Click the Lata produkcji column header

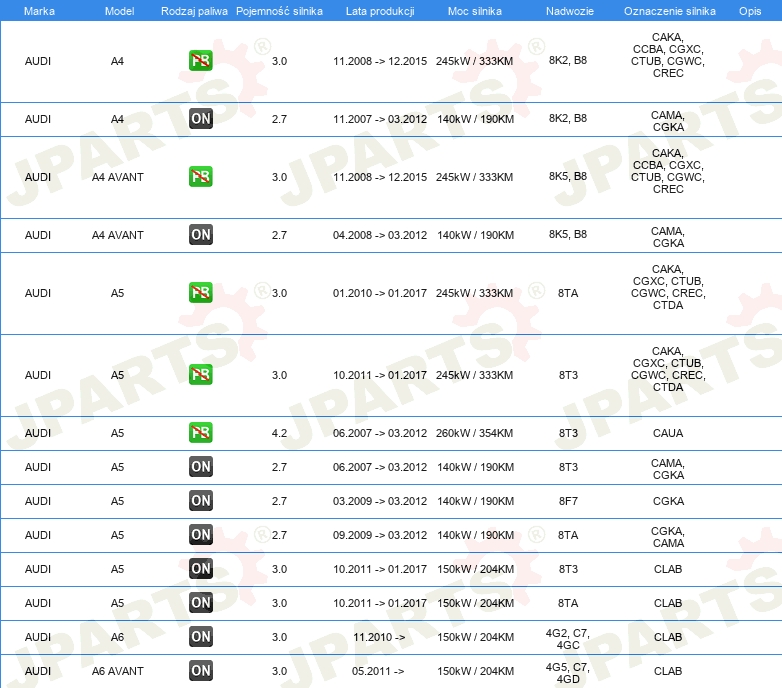(x=379, y=10)
